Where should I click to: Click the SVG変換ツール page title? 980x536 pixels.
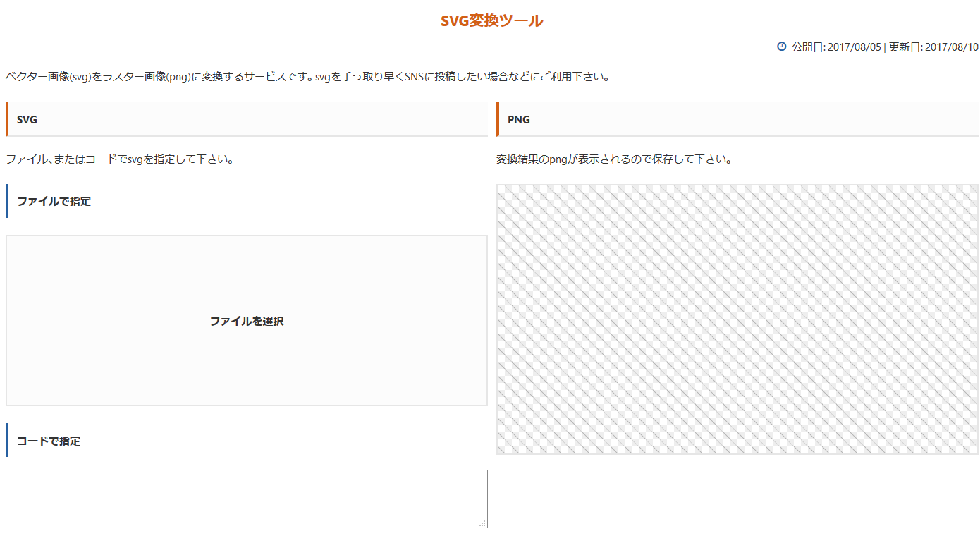point(491,21)
